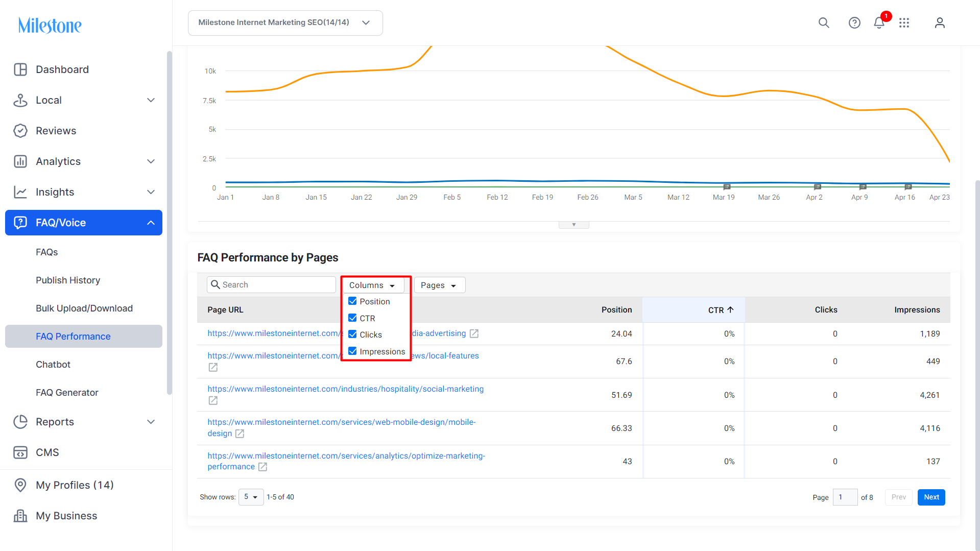Click the My Profiles location icon

tap(20, 485)
